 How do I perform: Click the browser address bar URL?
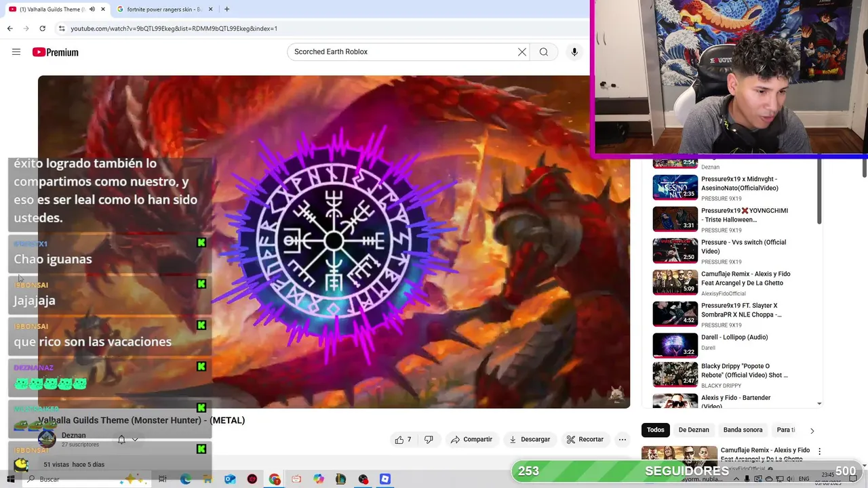tap(174, 28)
